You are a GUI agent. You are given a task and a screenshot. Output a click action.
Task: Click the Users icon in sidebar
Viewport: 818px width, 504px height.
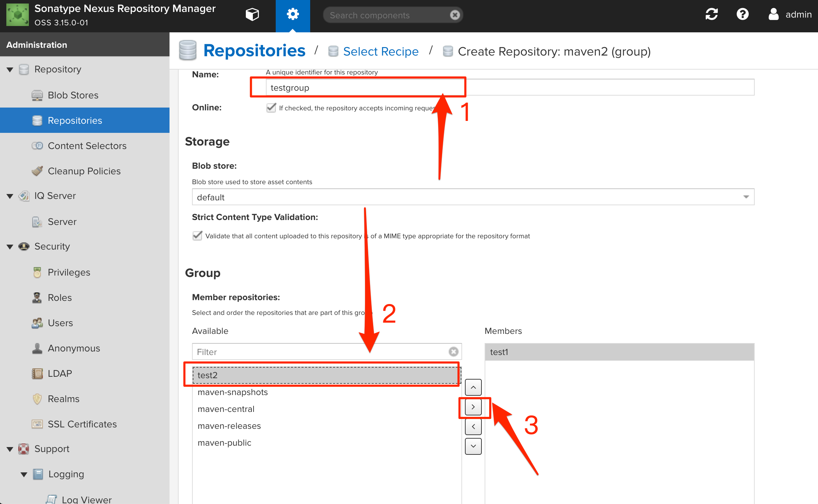(x=37, y=323)
